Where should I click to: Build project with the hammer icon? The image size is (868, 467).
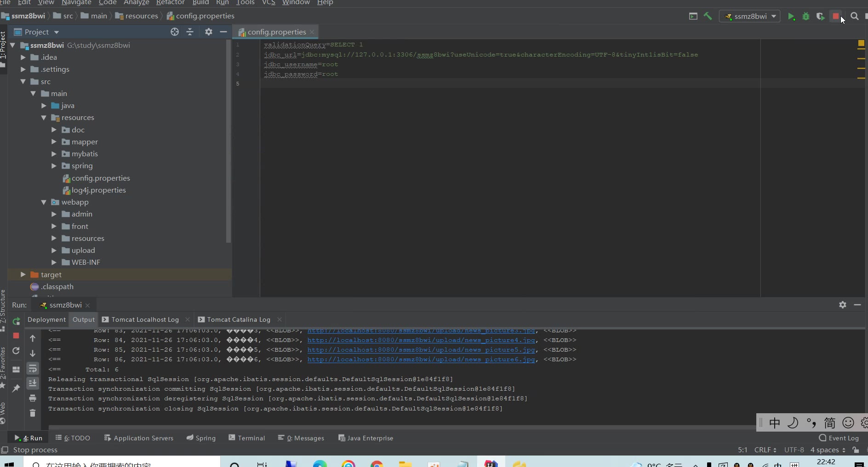(x=708, y=17)
